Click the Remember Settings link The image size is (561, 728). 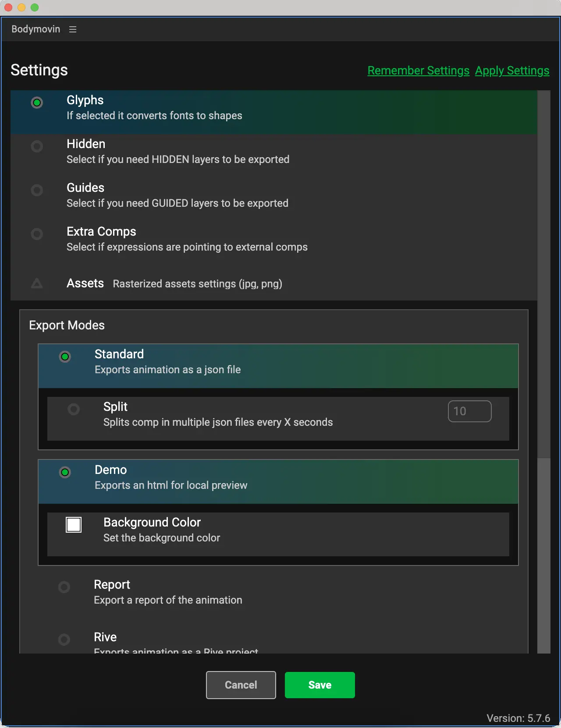point(418,71)
